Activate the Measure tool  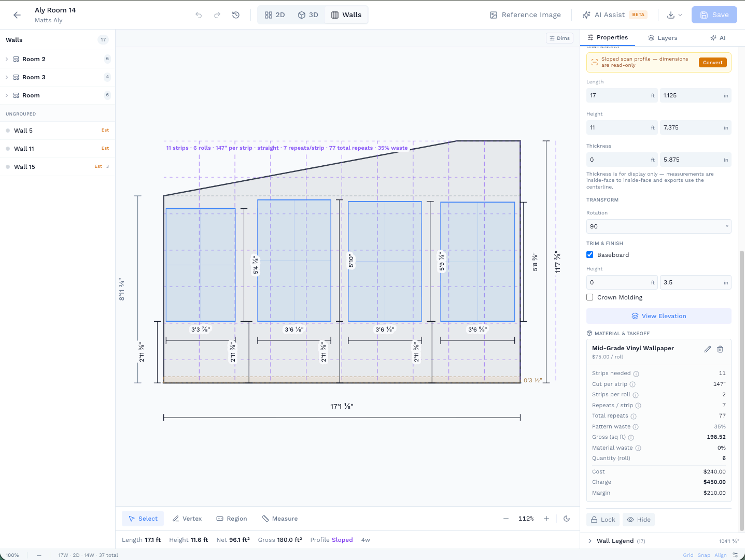click(280, 519)
